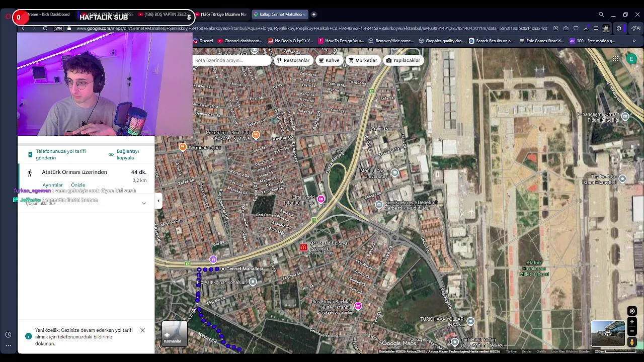The image size is (644, 362).
Task: Go back with the browser back arrow
Action: [x=23, y=28]
